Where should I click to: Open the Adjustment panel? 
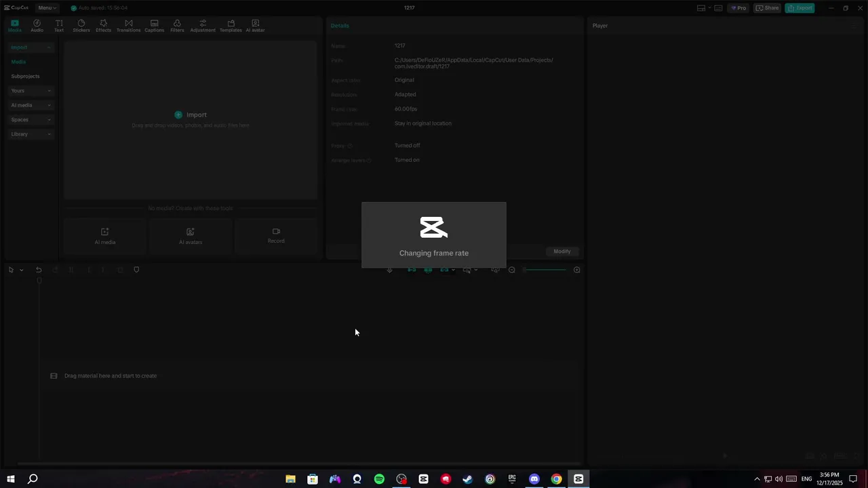pyautogui.click(x=203, y=26)
